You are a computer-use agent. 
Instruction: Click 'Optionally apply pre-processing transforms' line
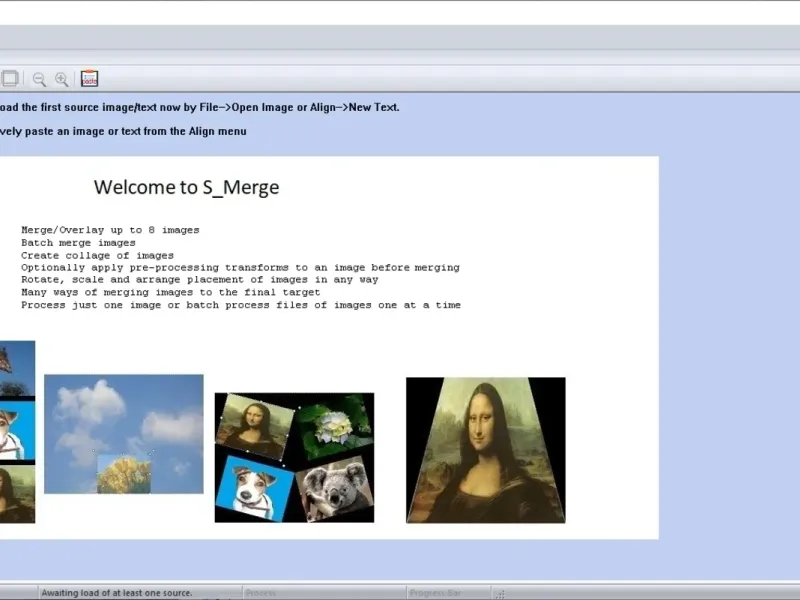point(240,267)
